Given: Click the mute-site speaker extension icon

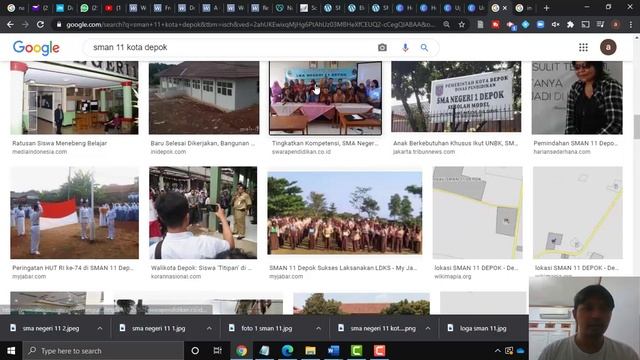Looking at the screenshot, I should click(x=555, y=25).
